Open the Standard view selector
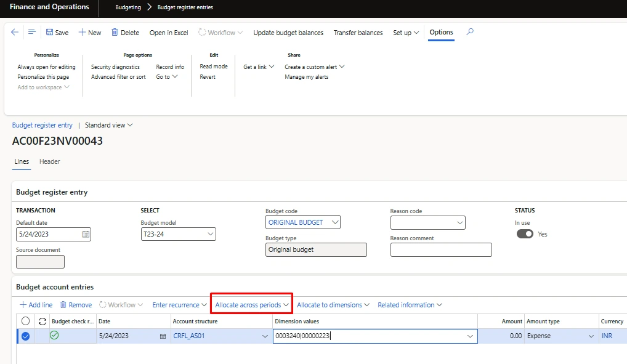627x364 pixels. coord(109,125)
